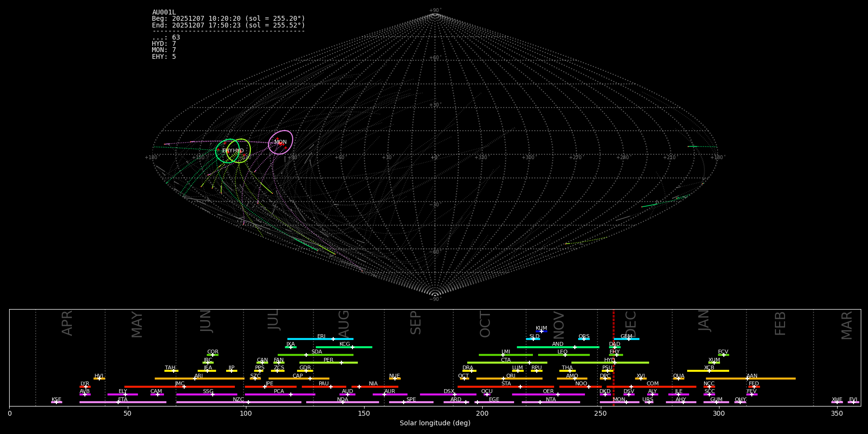Click the +90 north pole label
This screenshot has height=434, width=868.
coord(434,10)
